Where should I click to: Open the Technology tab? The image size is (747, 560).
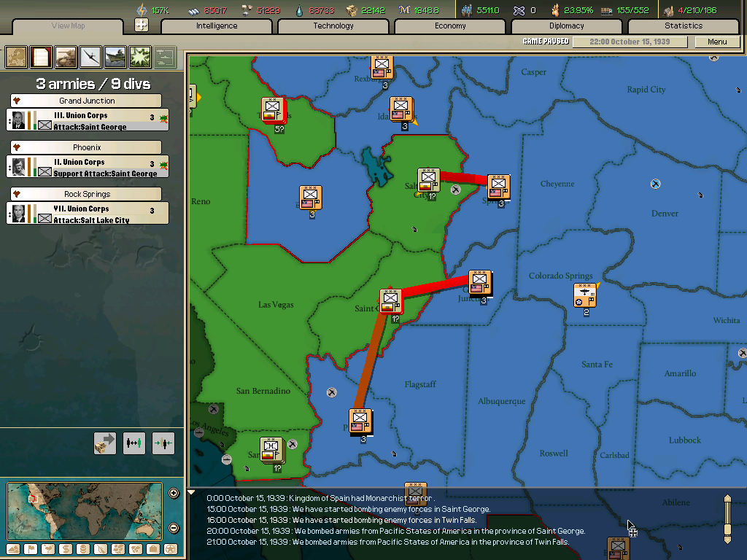pos(333,26)
